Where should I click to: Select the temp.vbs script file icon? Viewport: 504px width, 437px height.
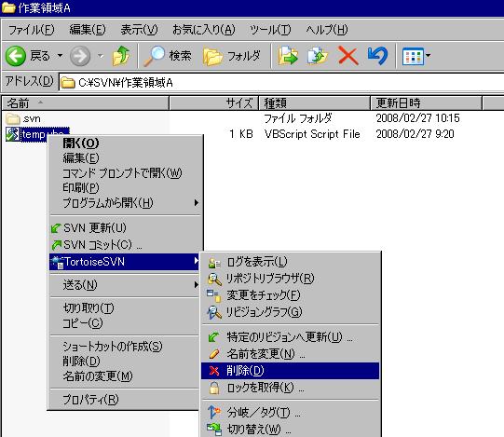click(12, 134)
